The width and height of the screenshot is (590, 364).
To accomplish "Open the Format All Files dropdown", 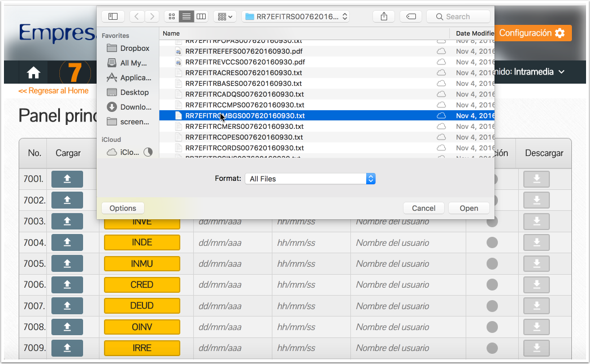I will [310, 179].
